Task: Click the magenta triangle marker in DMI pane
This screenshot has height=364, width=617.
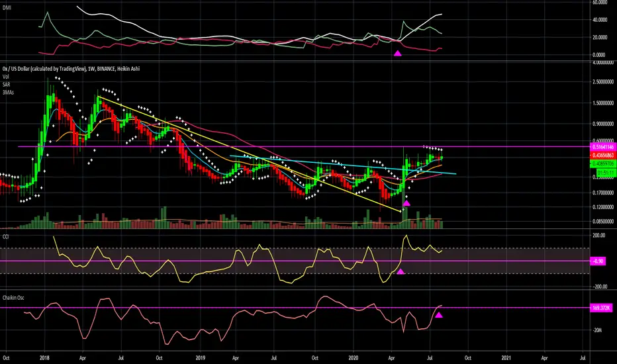Action: coord(398,53)
